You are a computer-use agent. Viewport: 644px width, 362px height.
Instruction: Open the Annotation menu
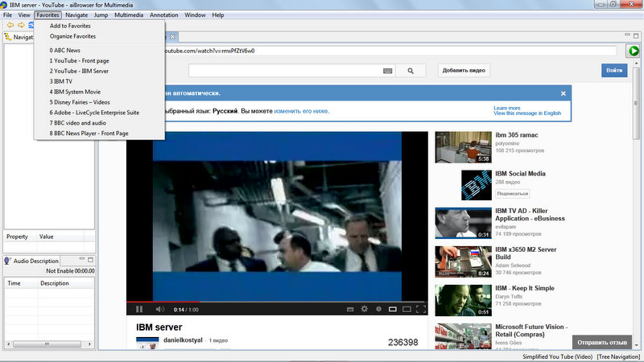coord(164,14)
